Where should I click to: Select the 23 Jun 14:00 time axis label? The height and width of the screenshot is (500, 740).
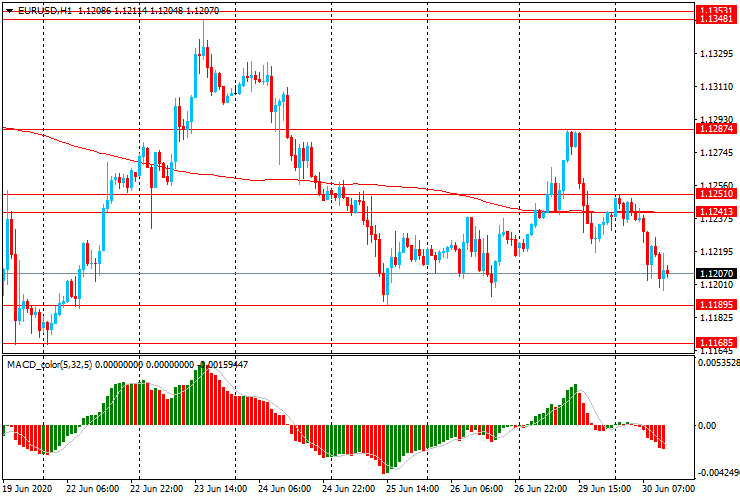220,488
